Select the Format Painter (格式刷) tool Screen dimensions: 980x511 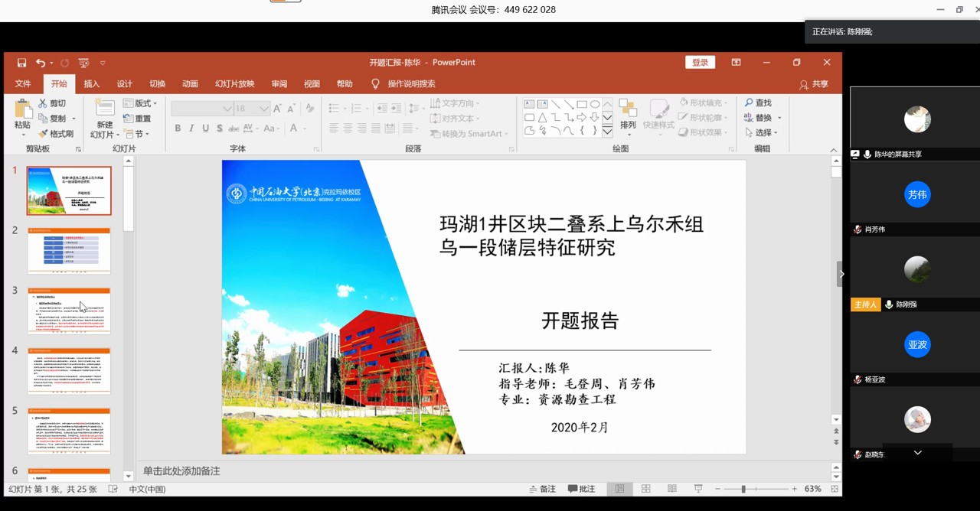click(57, 134)
